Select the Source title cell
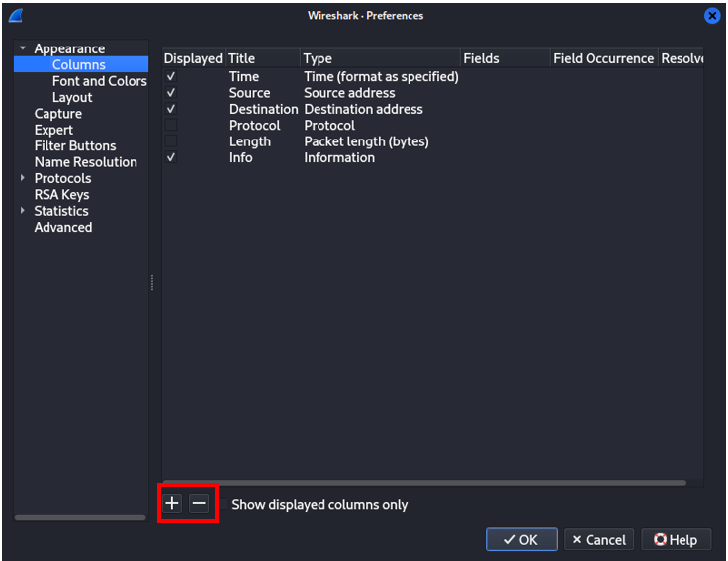The height and width of the screenshot is (561, 728). (250, 92)
